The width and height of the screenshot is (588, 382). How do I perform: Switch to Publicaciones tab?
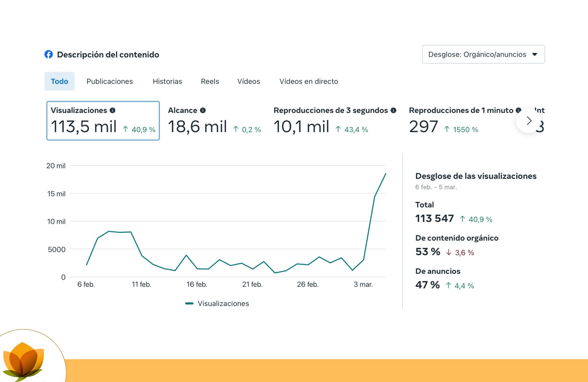coord(110,81)
